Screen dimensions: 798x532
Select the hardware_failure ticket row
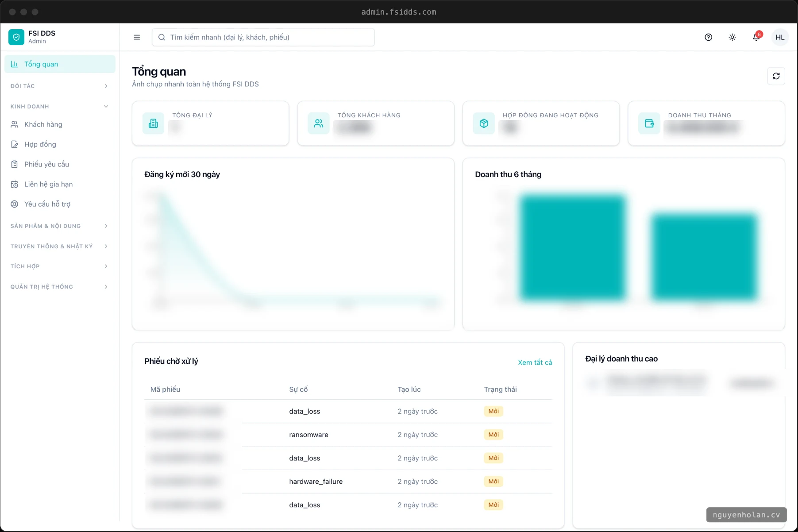(348, 482)
